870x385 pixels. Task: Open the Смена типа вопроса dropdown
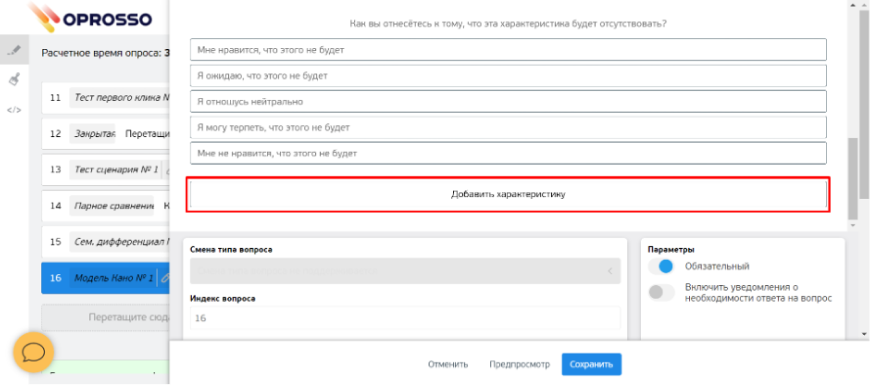click(405, 271)
